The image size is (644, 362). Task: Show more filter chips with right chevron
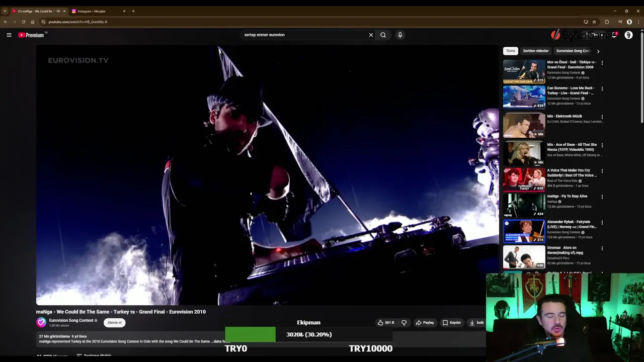point(598,51)
